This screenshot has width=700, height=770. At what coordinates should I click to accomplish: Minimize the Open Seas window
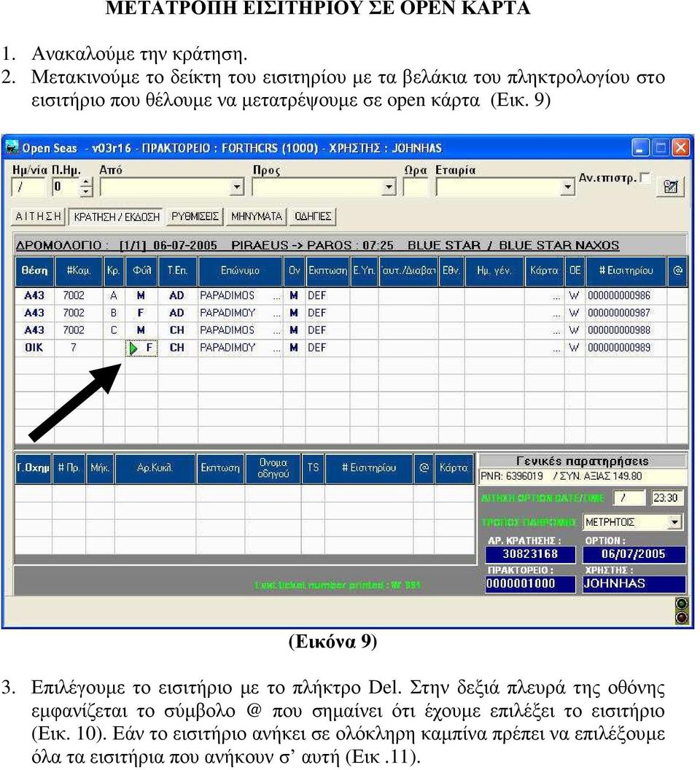pos(640,148)
